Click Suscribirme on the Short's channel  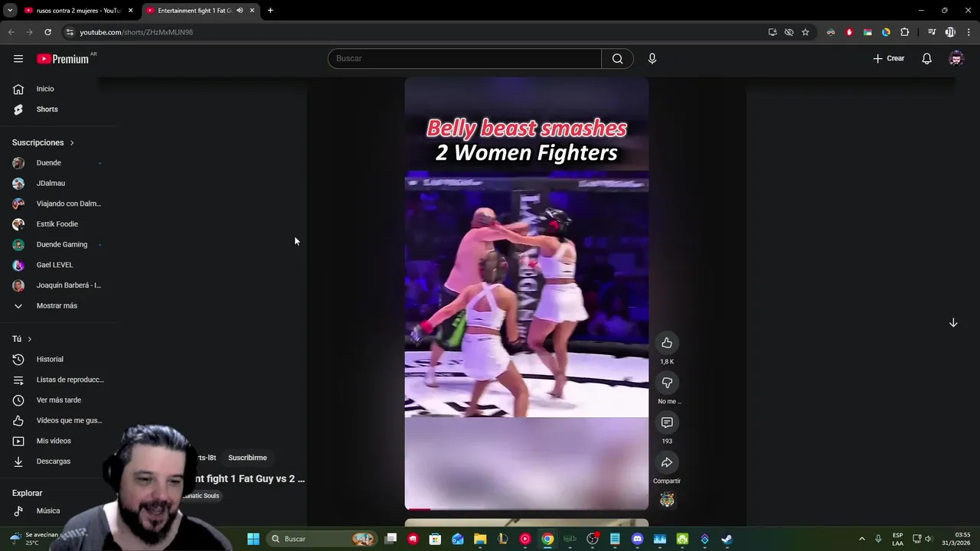(247, 458)
